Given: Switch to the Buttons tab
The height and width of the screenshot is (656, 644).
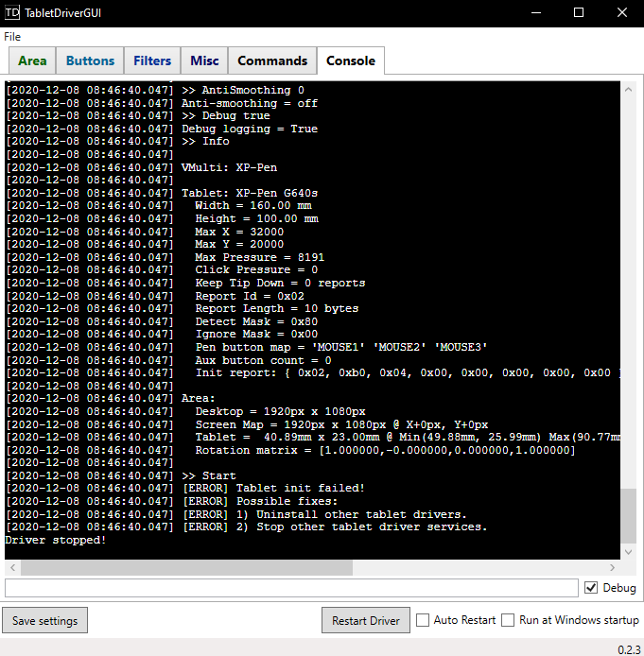Looking at the screenshot, I should click(x=90, y=60).
